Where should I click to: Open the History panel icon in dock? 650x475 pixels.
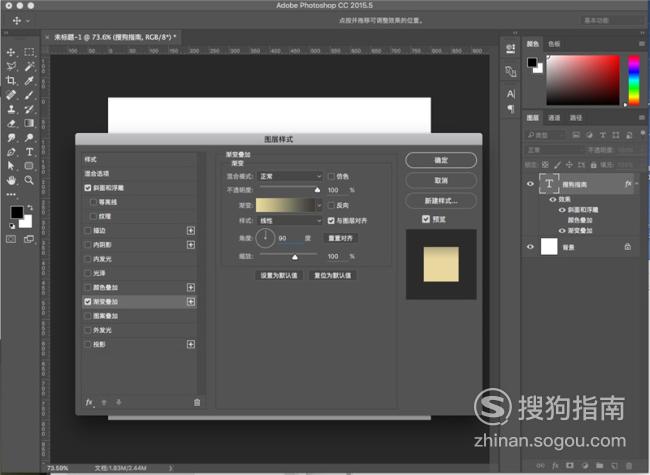[x=511, y=71]
